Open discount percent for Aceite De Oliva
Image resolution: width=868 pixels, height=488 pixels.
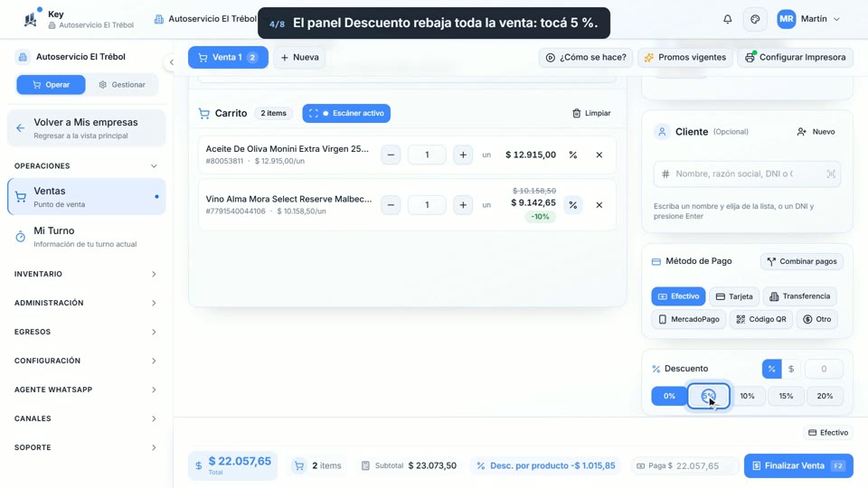point(573,155)
